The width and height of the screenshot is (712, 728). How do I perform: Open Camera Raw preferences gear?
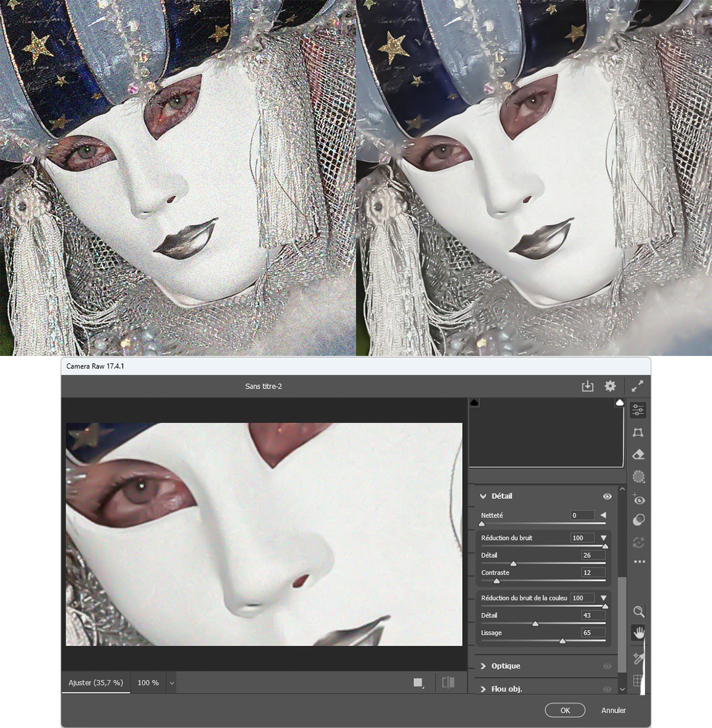pos(611,386)
